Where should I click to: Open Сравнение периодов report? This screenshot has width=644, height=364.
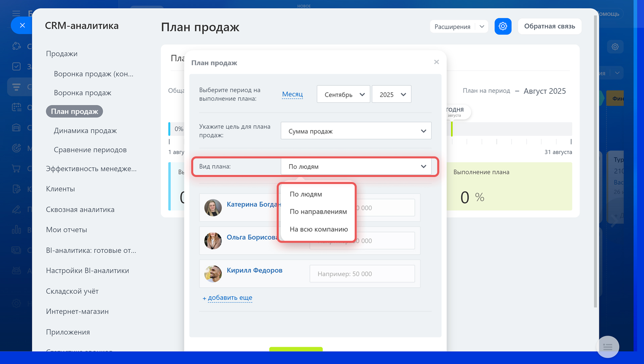point(90,149)
